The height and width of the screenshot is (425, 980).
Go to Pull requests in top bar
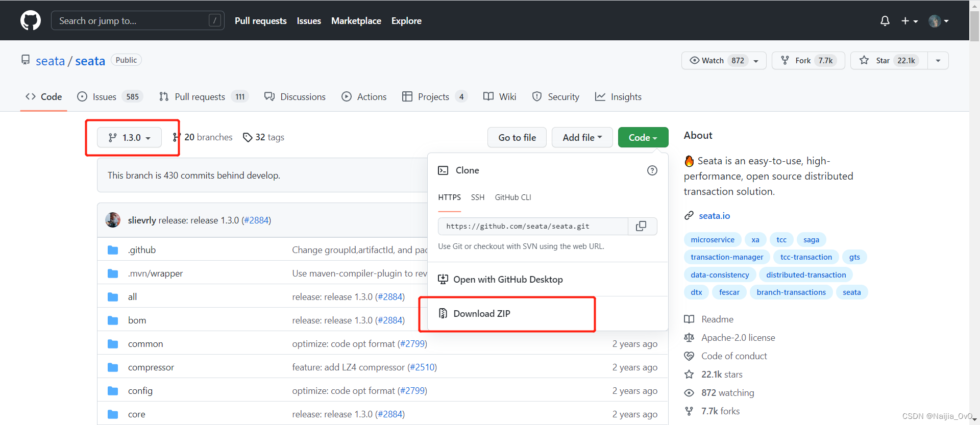[x=261, y=21]
